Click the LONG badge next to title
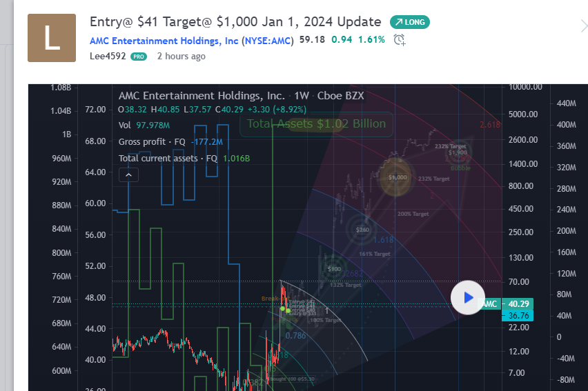 pyautogui.click(x=410, y=22)
